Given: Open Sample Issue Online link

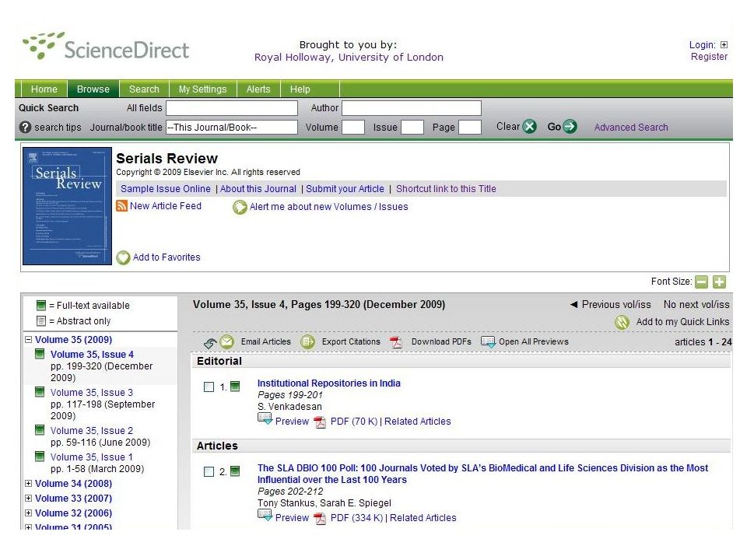Looking at the screenshot, I should tap(165, 188).
